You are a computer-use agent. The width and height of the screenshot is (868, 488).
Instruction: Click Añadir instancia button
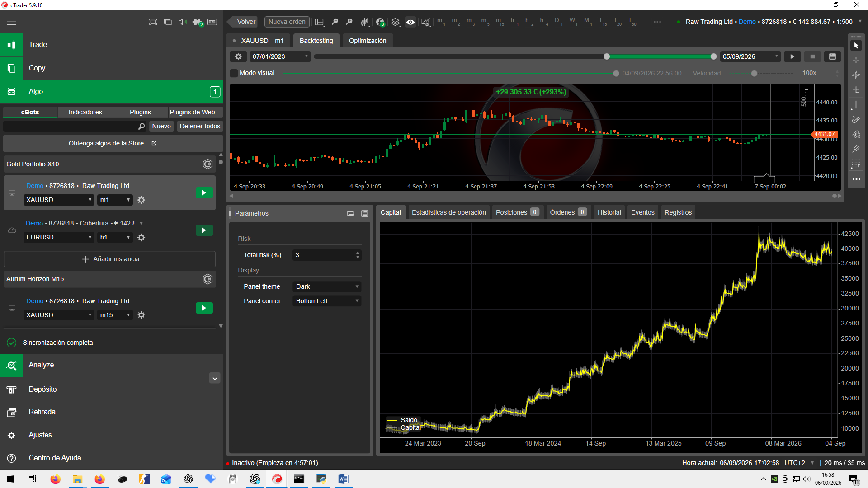point(110,259)
